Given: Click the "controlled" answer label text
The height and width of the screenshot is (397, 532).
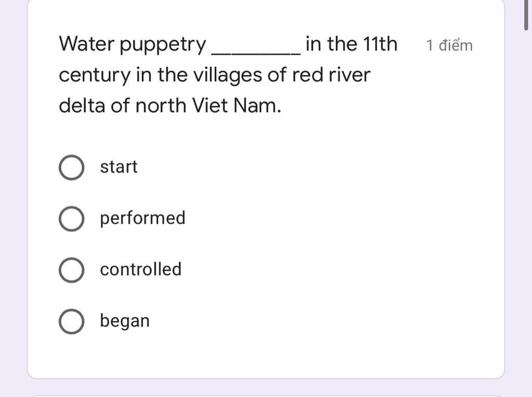Looking at the screenshot, I should pos(141,269).
